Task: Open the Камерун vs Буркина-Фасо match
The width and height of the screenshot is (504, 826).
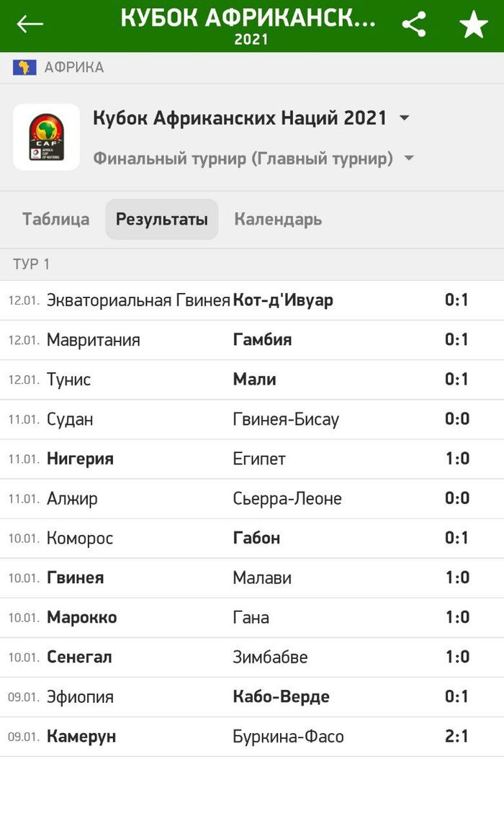Action: [252, 737]
